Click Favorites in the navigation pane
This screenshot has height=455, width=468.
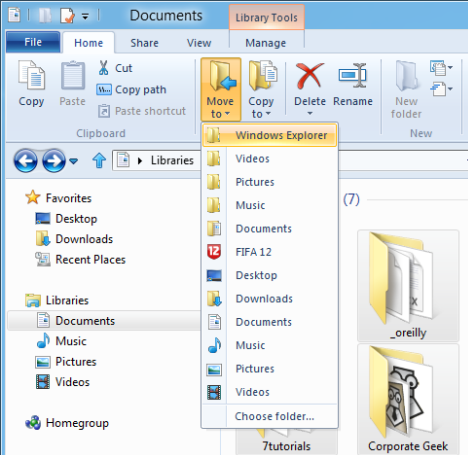click(68, 198)
